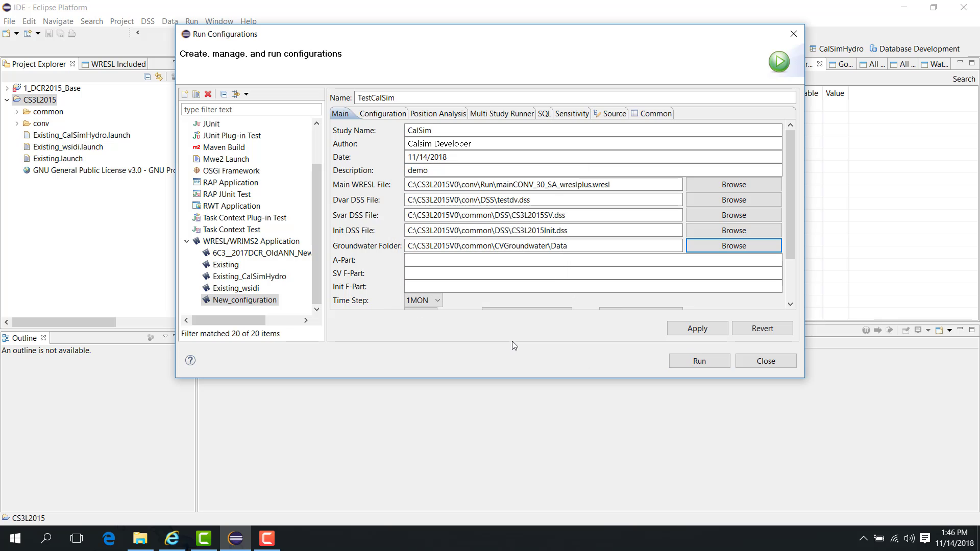Image resolution: width=980 pixels, height=551 pixels.
Task: Switch to the Position Analysis tab
Action: point(438,113)
